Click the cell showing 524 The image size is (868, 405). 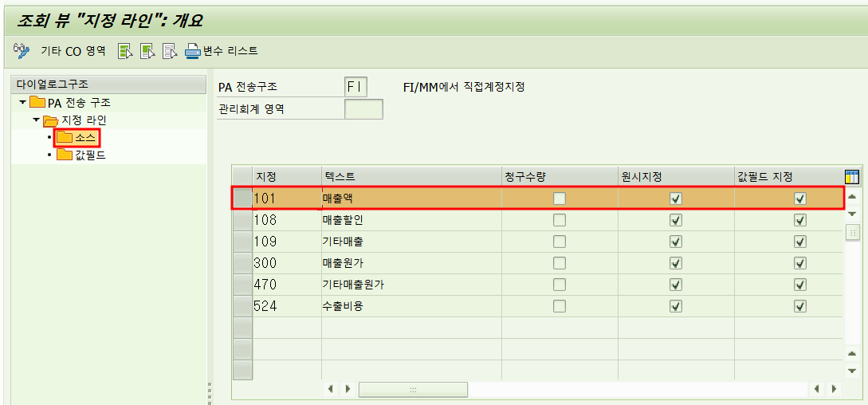point(287,306)
